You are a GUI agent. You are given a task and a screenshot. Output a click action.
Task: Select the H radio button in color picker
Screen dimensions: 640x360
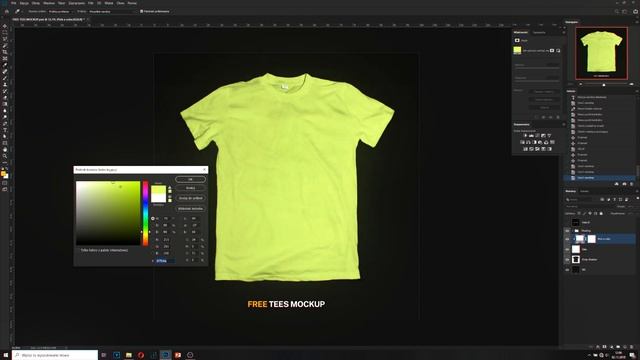coord(153,219)
